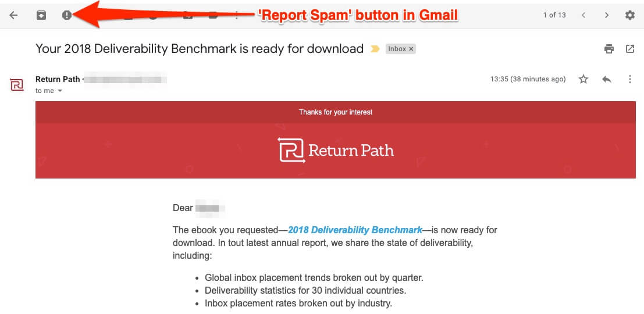644x314 pixels.
Task: Click the email subject line heading
Action: [200, 49]
